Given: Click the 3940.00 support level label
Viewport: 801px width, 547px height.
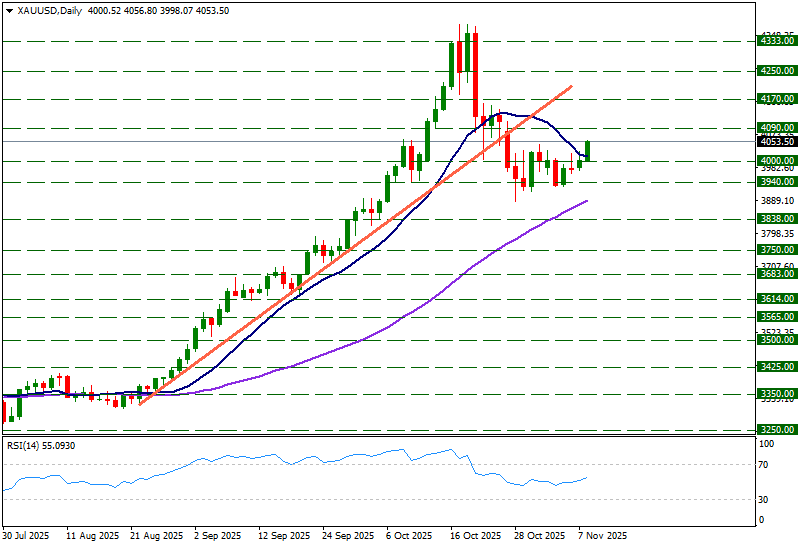Looking at the screenshot, I should (776, 182).
